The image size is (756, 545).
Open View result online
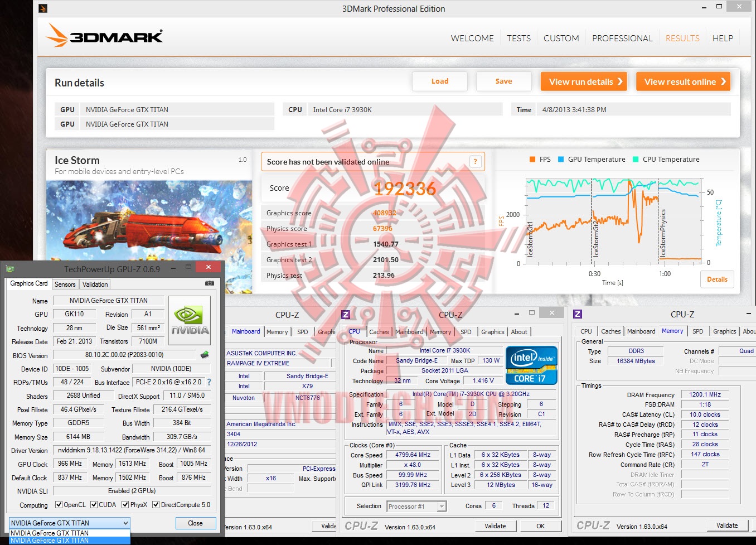pos(684,81)
